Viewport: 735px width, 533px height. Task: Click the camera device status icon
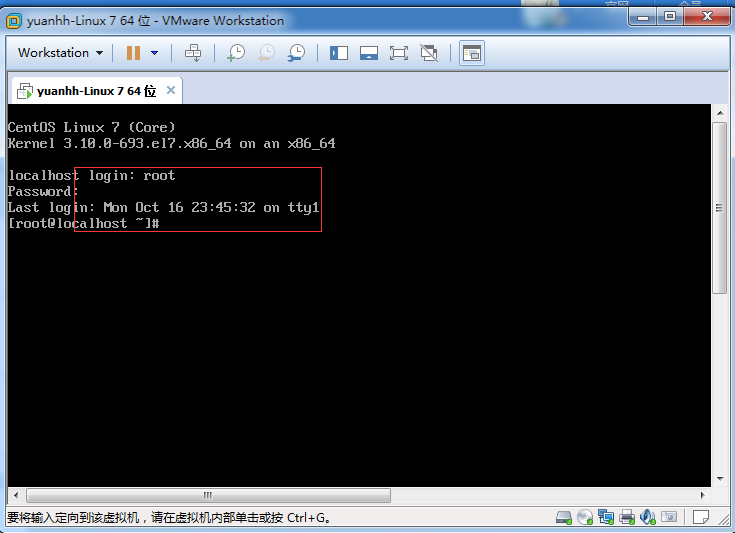[x=669, y=517]
